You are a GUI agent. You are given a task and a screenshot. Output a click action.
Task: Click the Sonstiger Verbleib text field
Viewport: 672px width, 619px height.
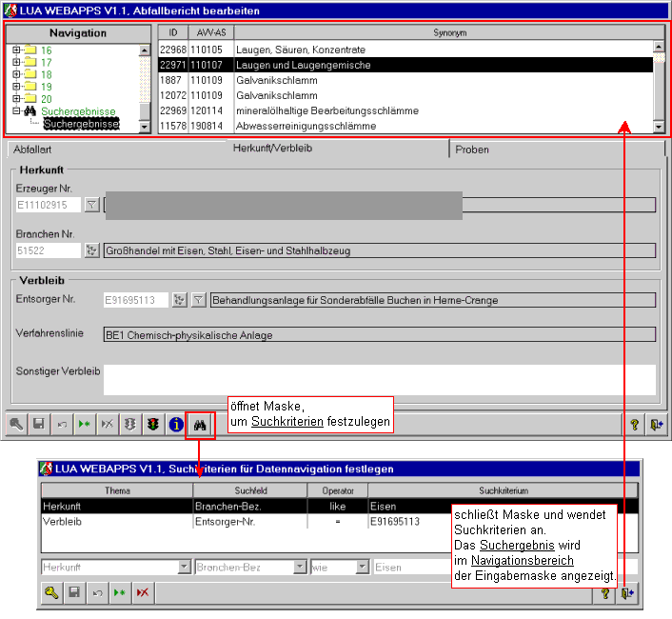[379, 379]
